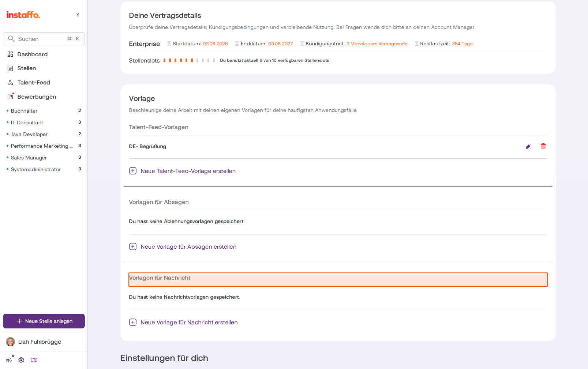Open the announcements megaphone icon

coord(9,360)
